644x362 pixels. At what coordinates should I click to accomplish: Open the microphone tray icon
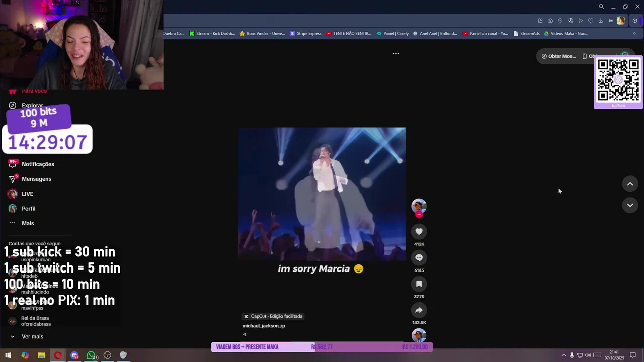[x=572, y=355]
